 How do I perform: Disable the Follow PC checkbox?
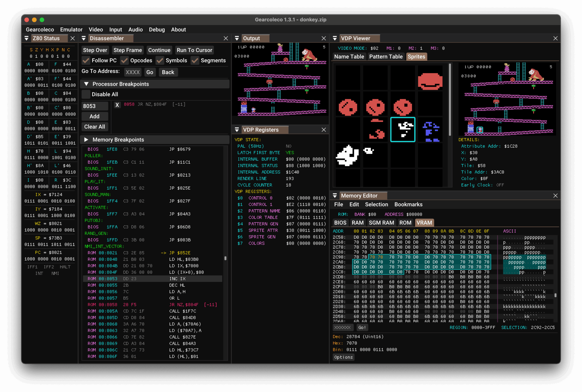tap(86, 60)
